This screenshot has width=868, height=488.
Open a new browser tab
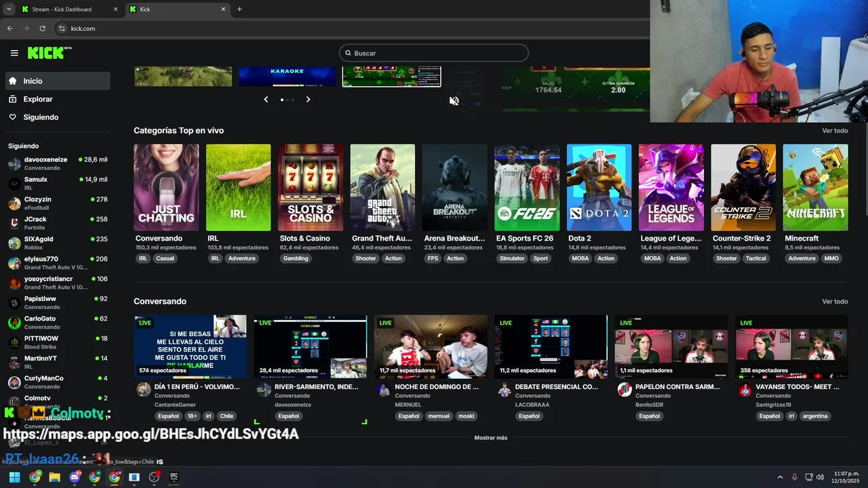coord(239,9)
